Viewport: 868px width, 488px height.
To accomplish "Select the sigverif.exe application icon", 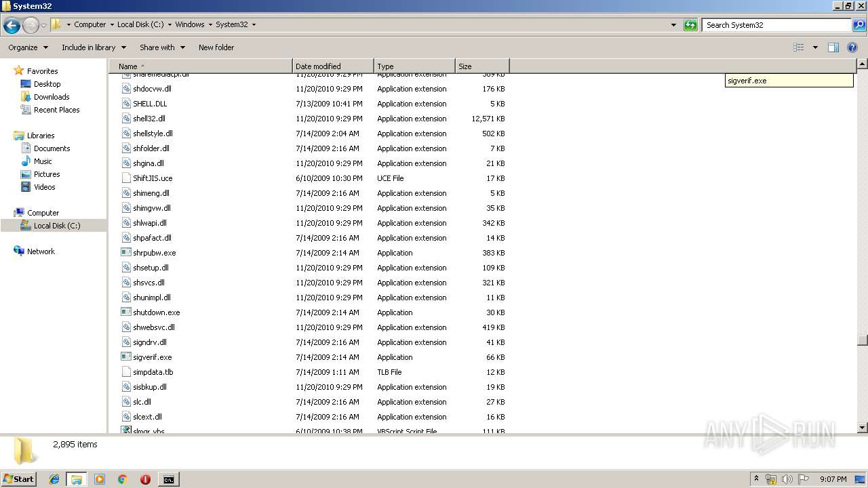I will [126, 357].
